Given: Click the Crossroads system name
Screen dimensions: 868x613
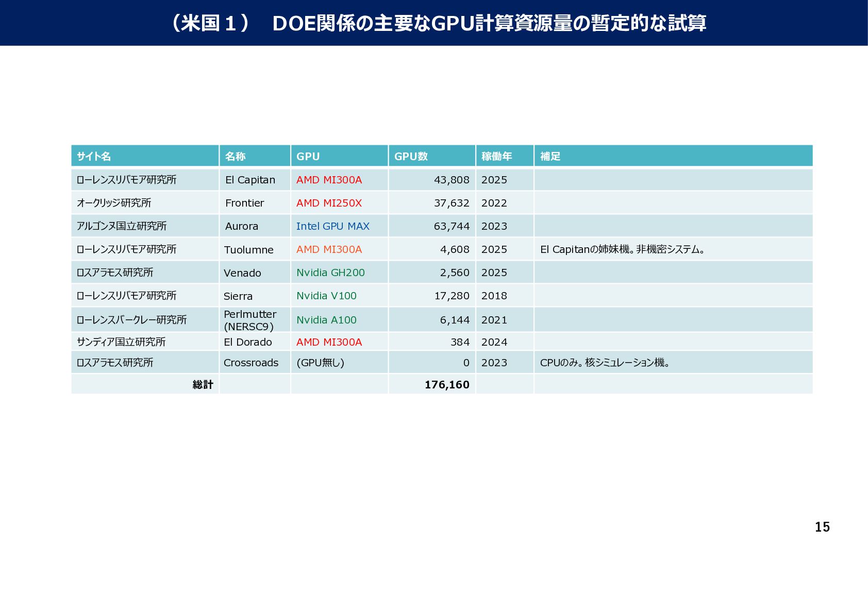Looking at the screenshot, I should click(251, 363).
